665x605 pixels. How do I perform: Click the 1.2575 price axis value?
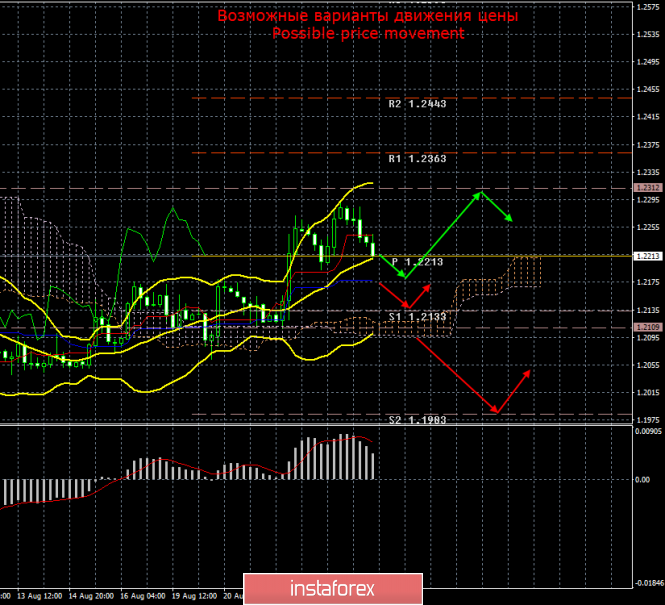[x=648, y=7]
